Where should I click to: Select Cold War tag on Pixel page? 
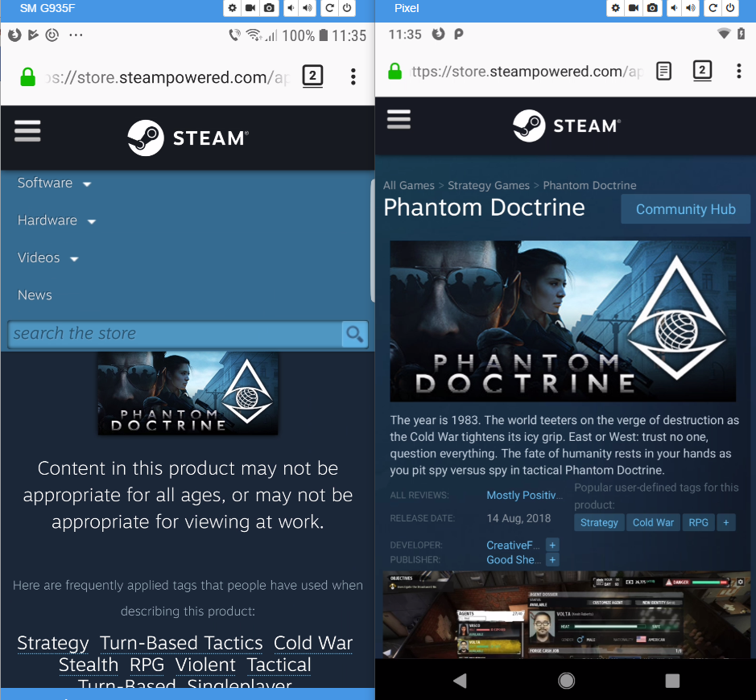click(x=653, y=523)
